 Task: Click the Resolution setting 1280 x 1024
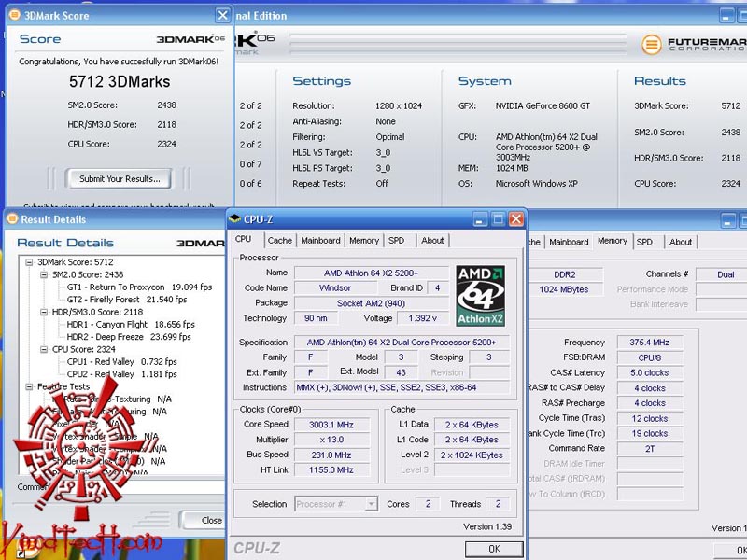[x=399, y=105]
